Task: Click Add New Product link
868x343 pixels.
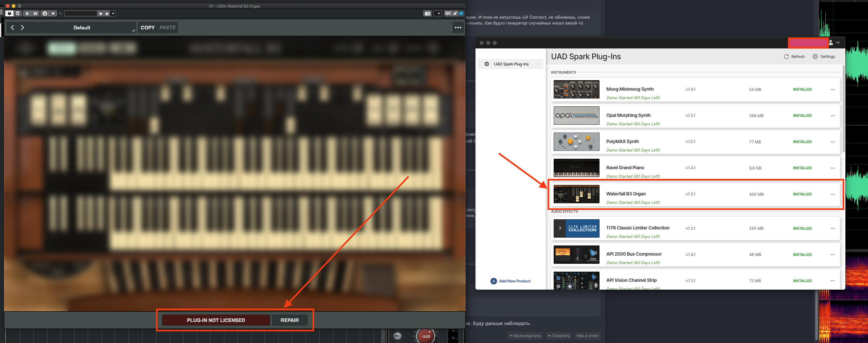Action: (510, 281)
